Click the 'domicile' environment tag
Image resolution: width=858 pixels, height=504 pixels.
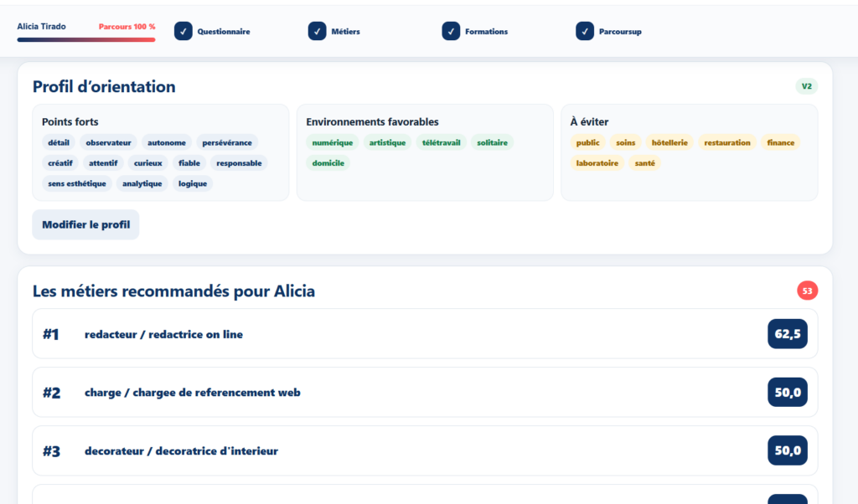click(x=328, y=163)
